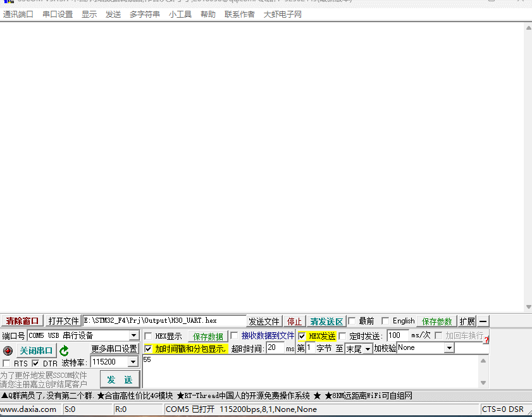Click the 扩展 button
The height and width of the screenshot is (417, 532).
tap(467, 321)
